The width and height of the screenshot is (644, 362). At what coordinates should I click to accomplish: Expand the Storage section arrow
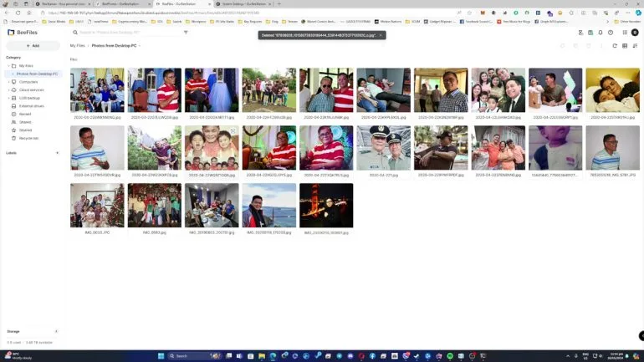[x=56, y=331]
